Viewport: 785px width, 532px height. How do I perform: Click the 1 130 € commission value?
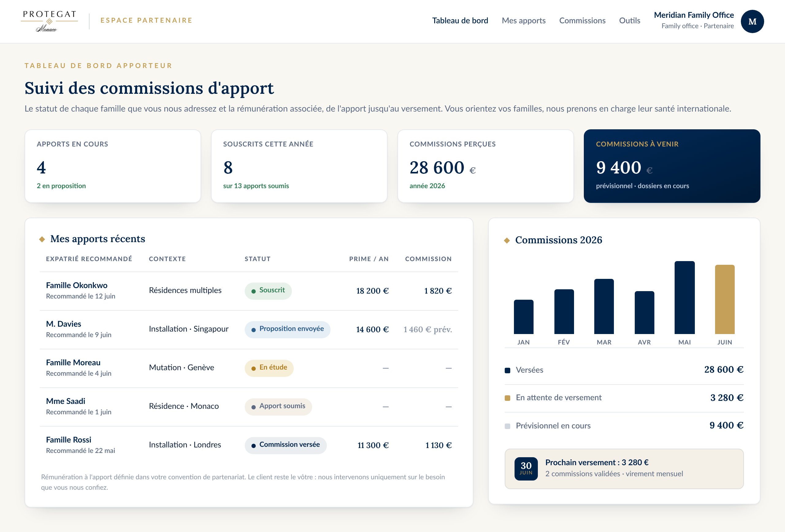(x=438, y=445)
